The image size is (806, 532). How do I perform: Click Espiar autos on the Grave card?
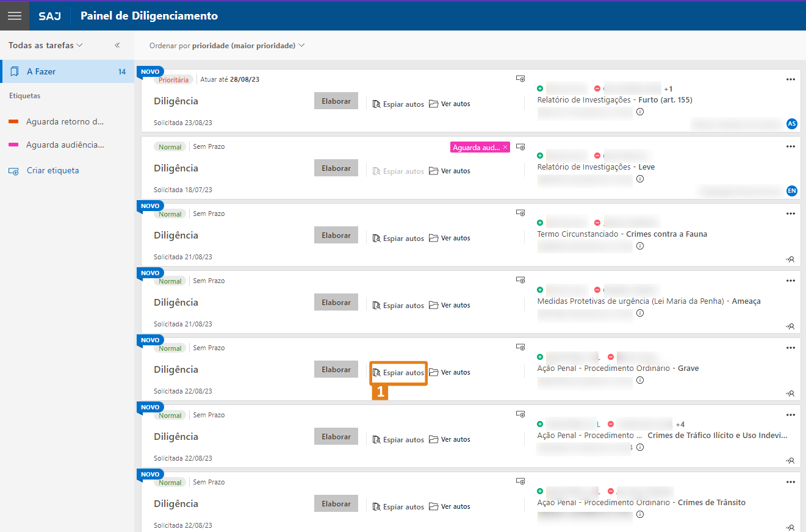point(398,373)
